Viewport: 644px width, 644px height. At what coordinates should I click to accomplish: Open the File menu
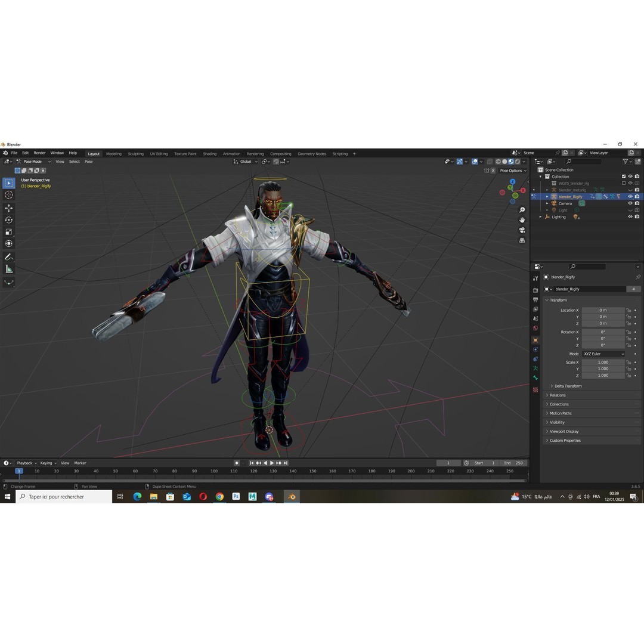click(14, 153)
